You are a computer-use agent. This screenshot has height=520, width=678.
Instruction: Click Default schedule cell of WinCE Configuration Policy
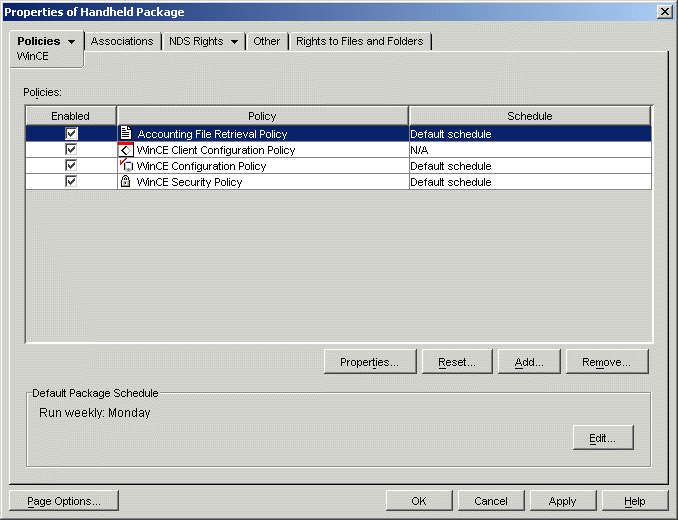click(x=530, y=166)
